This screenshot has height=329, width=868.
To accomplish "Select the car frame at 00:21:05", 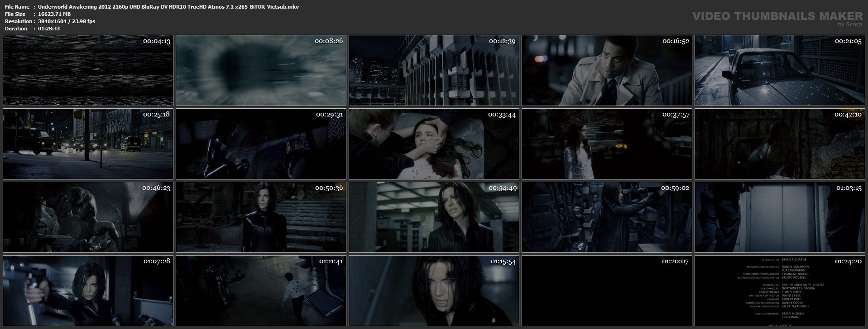I will pyautogui.click(x=780, y=71).
